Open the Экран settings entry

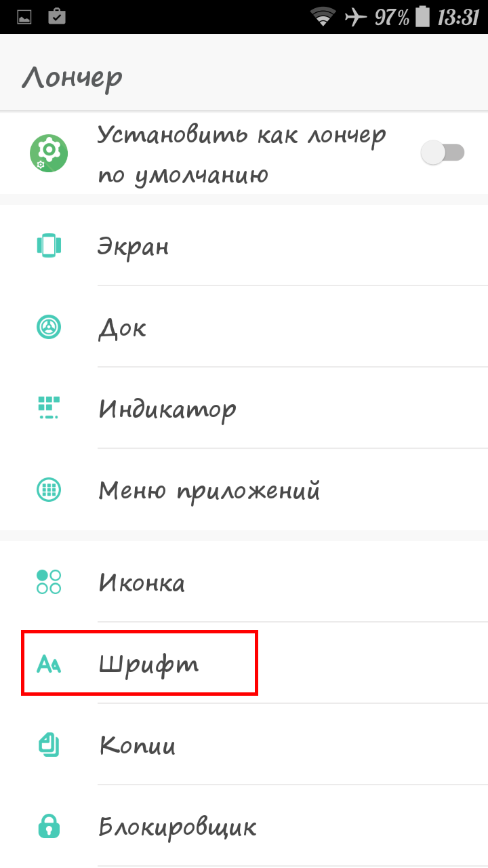click(x=244, y=245)
